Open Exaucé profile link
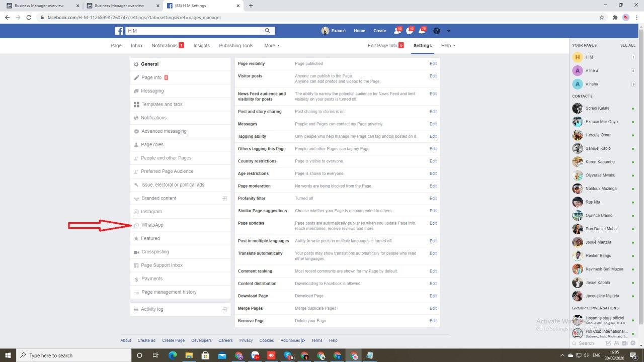Image resolution: width=644 pixels, height=362 pixels. [x=334, y=31]
